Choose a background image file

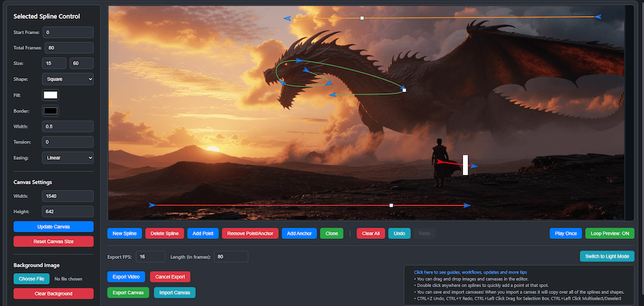(x=32, y=279)
